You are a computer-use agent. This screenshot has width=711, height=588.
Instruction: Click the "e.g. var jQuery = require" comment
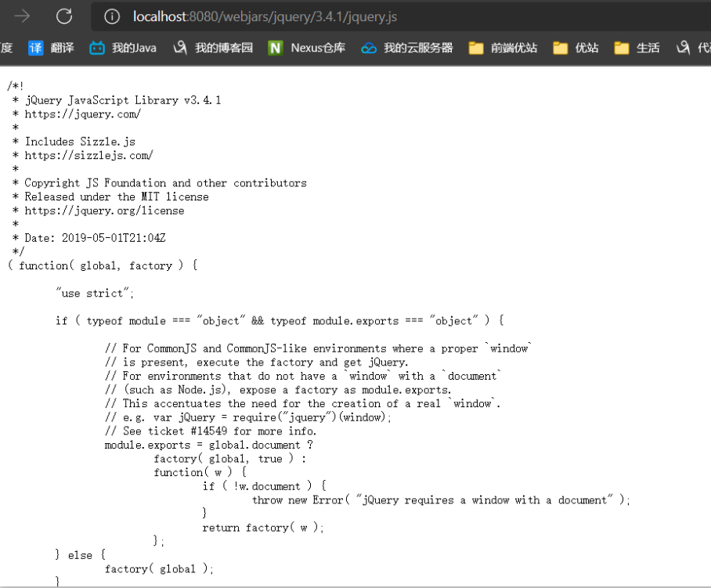click(x=248, y=417)
